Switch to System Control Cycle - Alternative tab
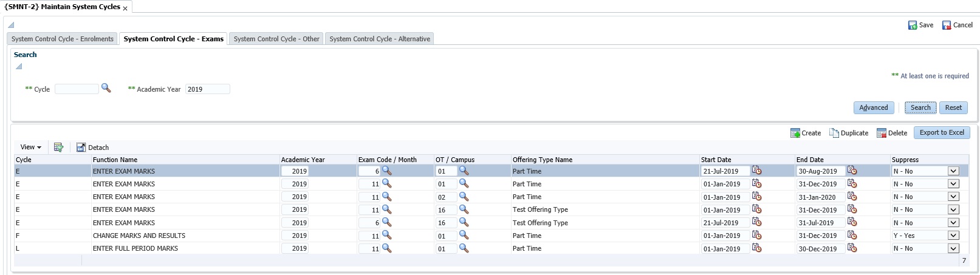This screenshot has width=980, height=275. tap(380, 39)
